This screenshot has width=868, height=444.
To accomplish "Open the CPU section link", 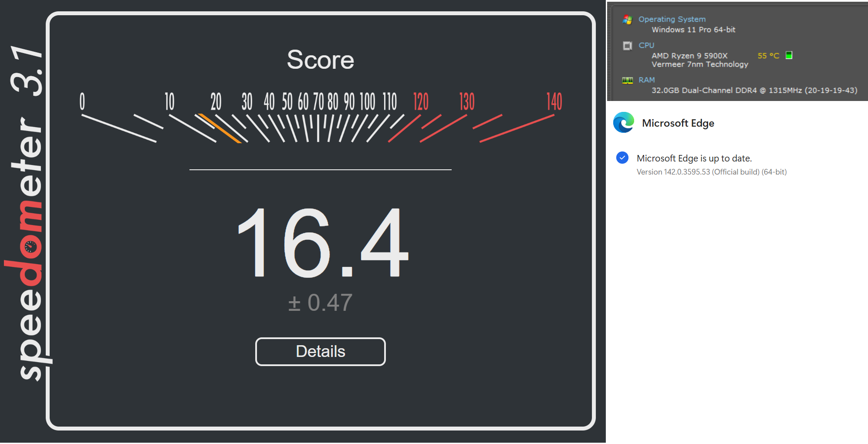I will point(646,45).
